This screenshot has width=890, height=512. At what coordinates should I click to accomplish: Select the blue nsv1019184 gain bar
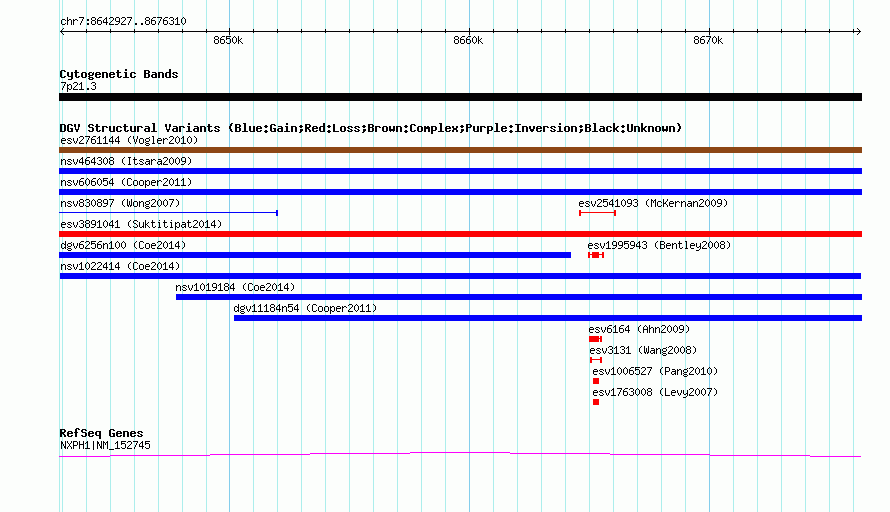[x=519, y=297]
